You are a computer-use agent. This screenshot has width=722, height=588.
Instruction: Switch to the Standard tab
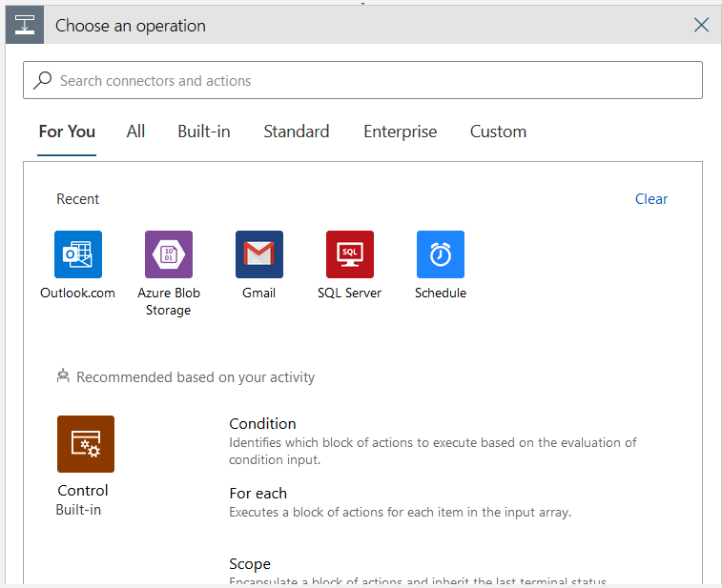point(297,132)
